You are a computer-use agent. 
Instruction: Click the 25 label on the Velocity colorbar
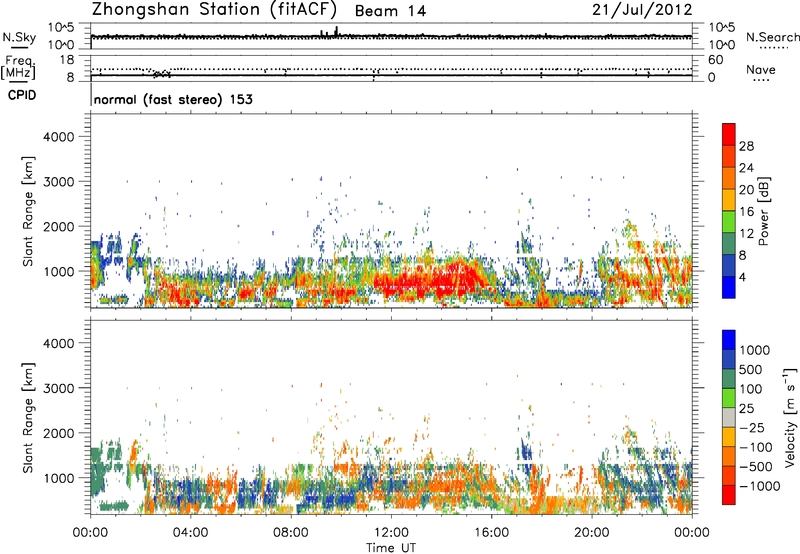(x=748, y=408)
